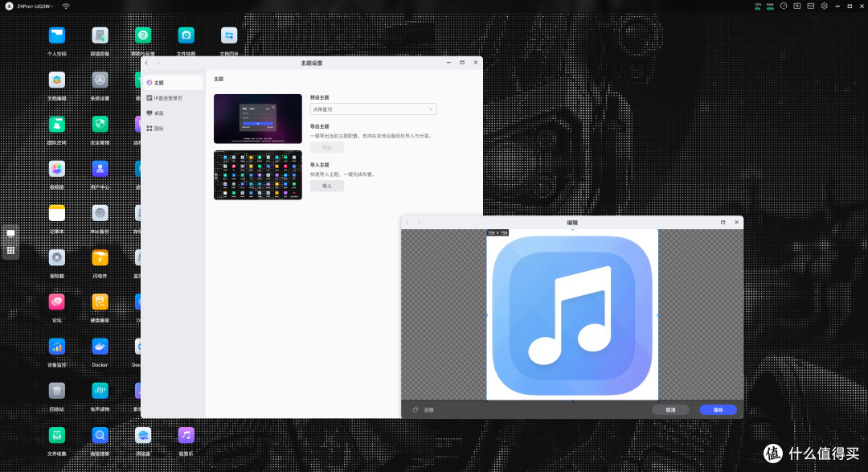
Task: Open the 个人空间 desktop icon
Action: pos(56,36)
